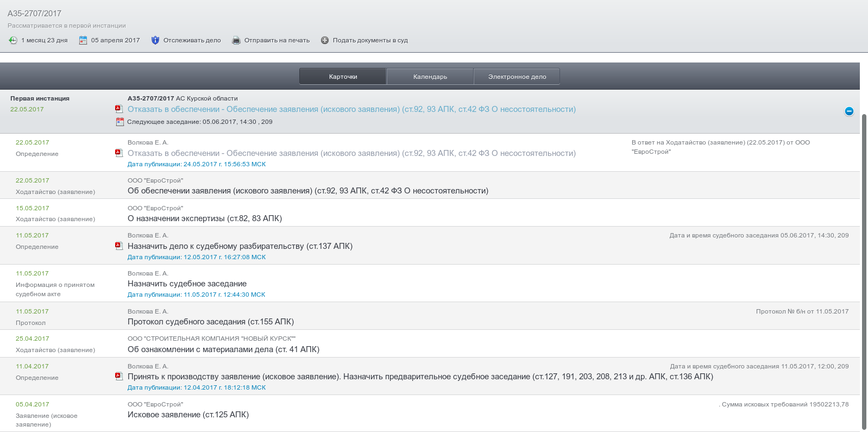
Task: Click the date 05.04.2017 in the Заявление row
Action: (33, 404)
